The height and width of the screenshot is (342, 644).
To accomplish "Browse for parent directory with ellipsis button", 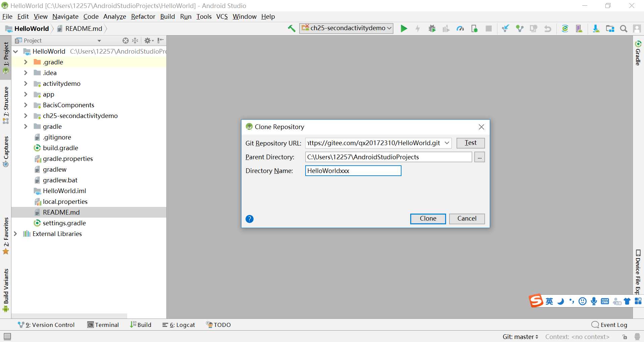I will tap(480, 157).
